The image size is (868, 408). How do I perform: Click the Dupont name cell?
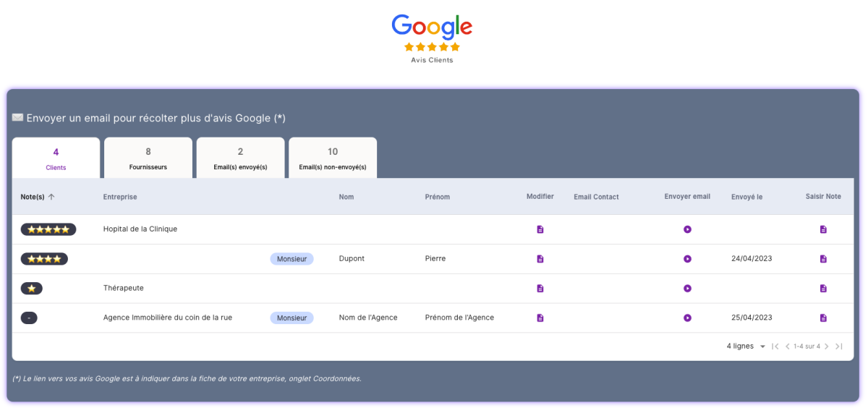[352, 258]
